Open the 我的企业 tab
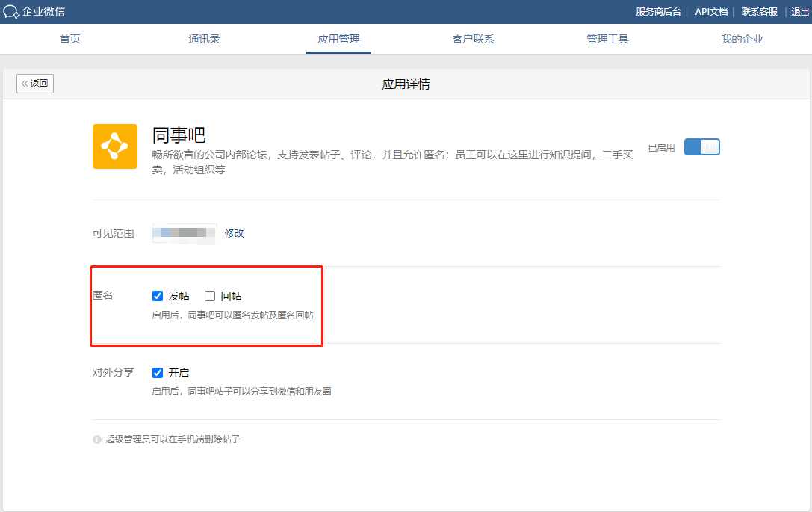 [x=742, y=39]
